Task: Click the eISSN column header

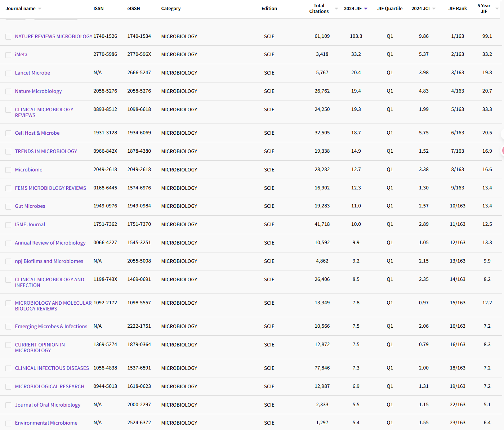Action: (134, 9)
